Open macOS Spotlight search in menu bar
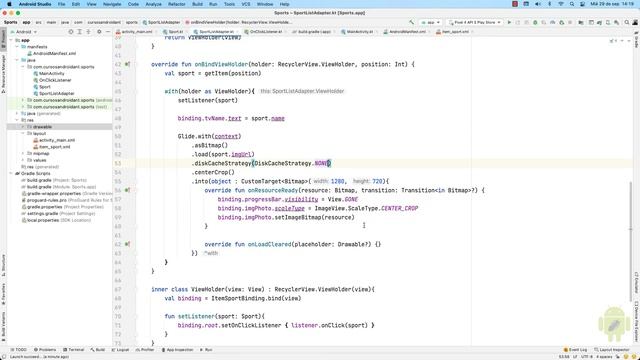Image resolution: width=640 pixels, height=360 pixels. coord(572,4)
